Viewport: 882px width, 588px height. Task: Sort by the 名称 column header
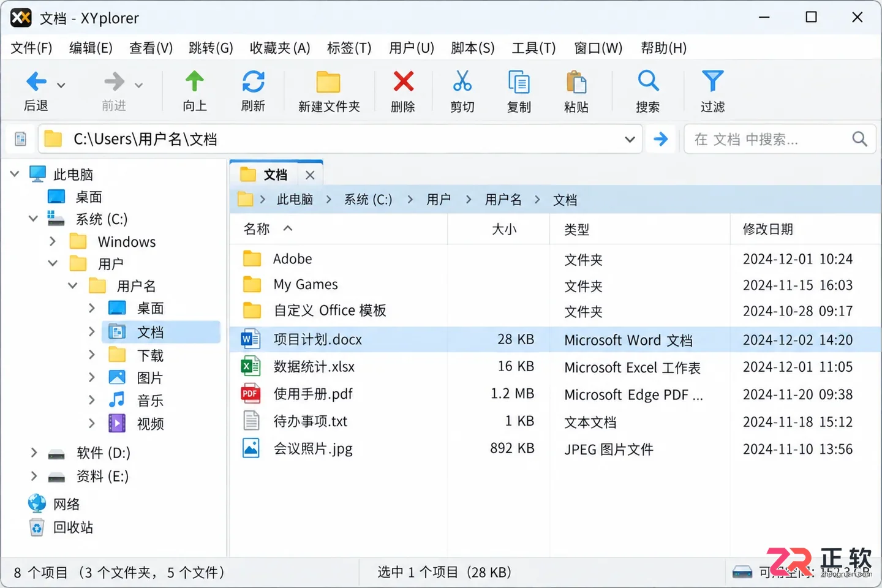[257, 229]
